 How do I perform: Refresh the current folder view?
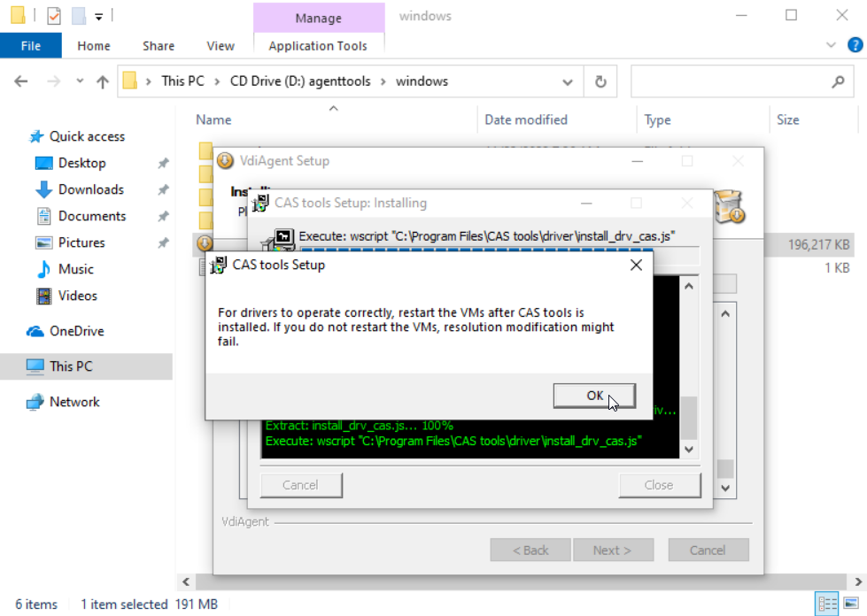tap(600, 81)
